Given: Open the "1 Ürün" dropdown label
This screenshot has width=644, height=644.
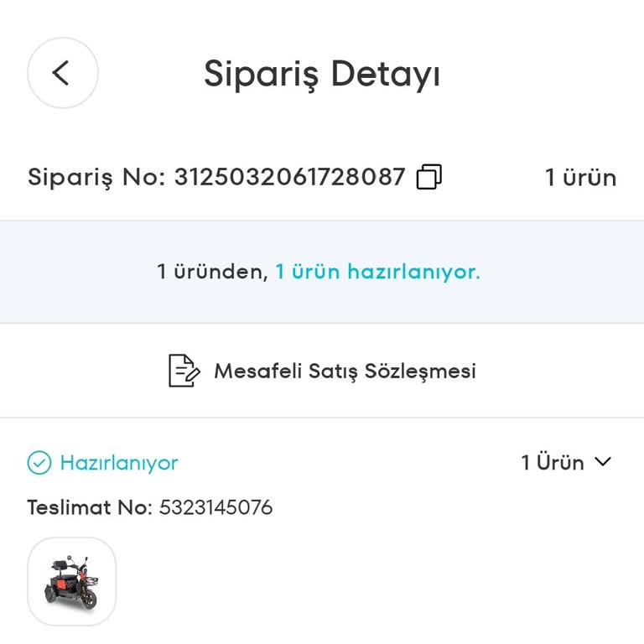Looking at the screenshot, I should (552, 462).
